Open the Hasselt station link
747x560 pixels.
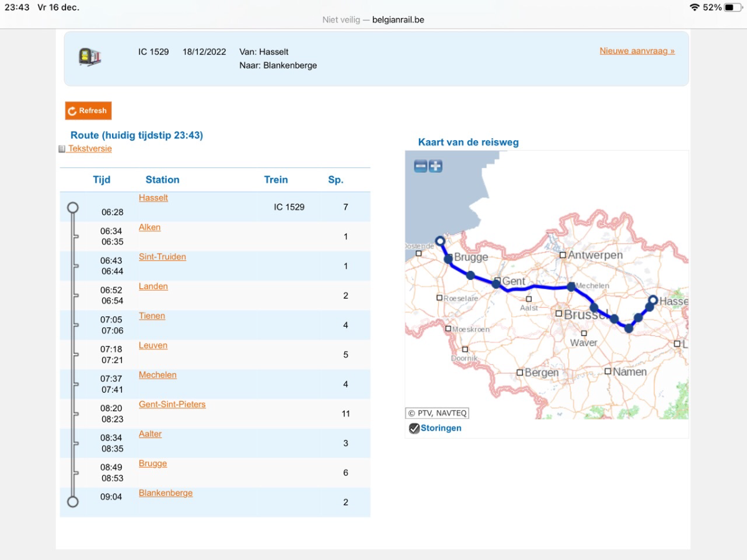click(x=153, y=198)
